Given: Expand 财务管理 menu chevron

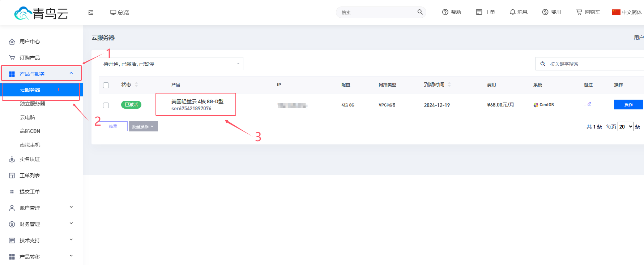Looking at the screenshot, I should pyautogui.click(x=71, y=223).
